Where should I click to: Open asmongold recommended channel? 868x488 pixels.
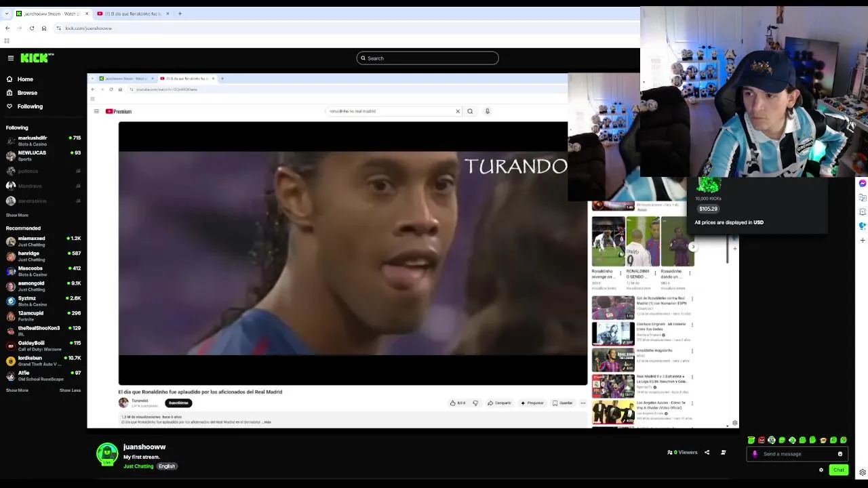pyautogui.click(x=43, y=286)
